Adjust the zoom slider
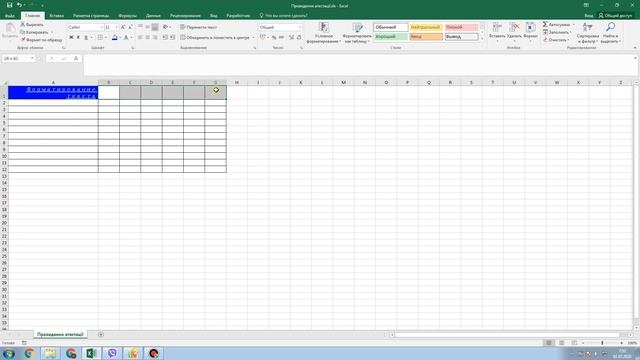 (x=602, y=343)
